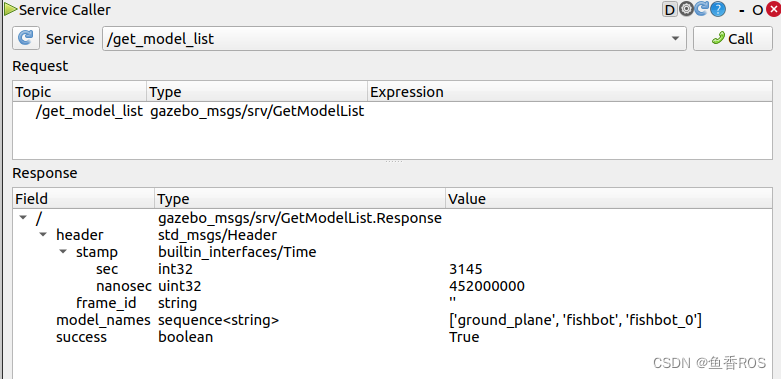Click the splitter handle between Request and Response
Screen dimensions: 781x379
393,161
